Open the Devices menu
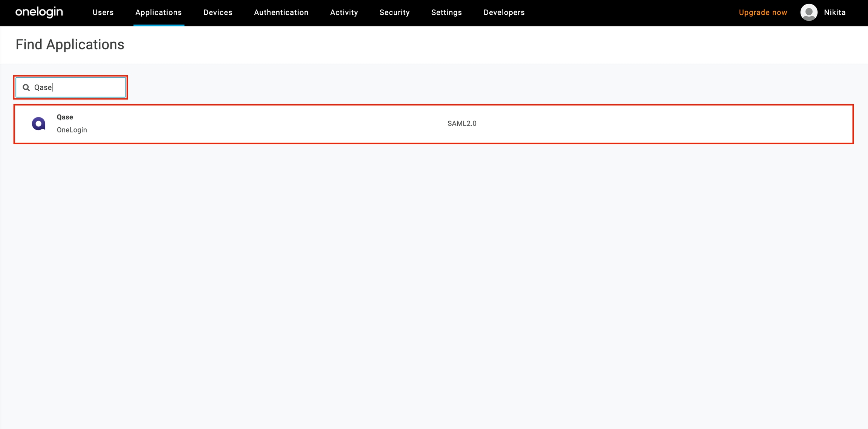Screen dimensions: 868x429 click(218, 12)
